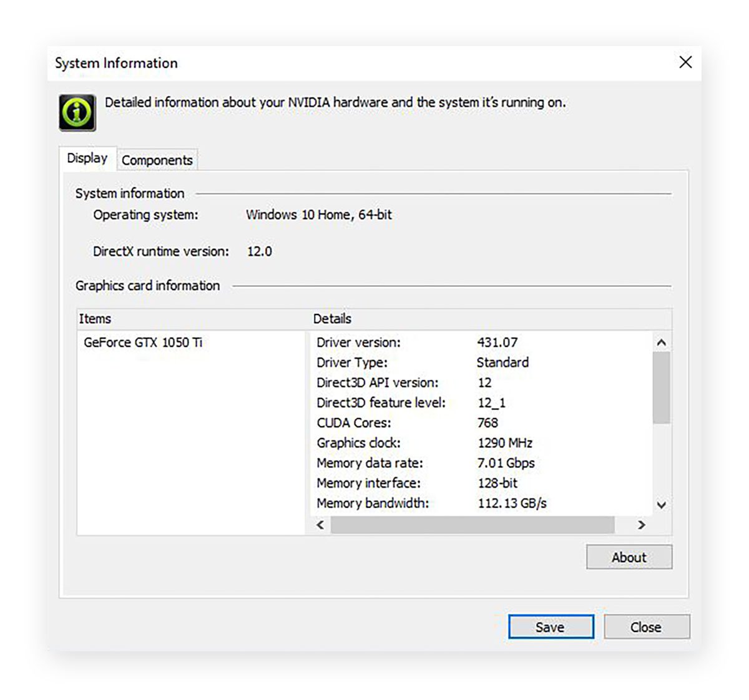Click the CUDA Cores value 768
The width and height of the screenshot is (749, 700).
click(488, 422)
